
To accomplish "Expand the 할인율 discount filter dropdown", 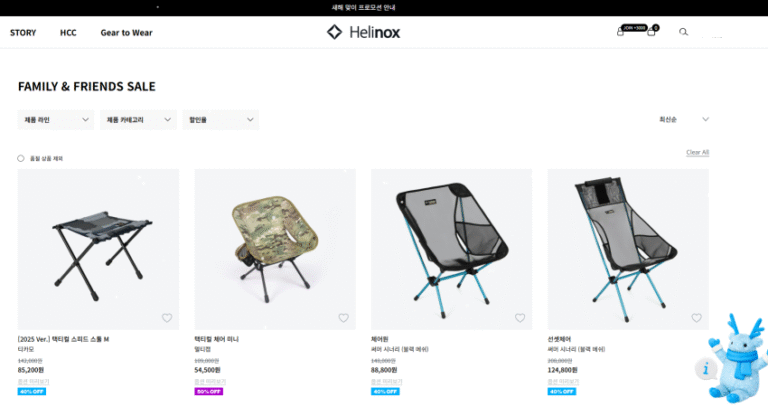I will (x=220, y=120).
